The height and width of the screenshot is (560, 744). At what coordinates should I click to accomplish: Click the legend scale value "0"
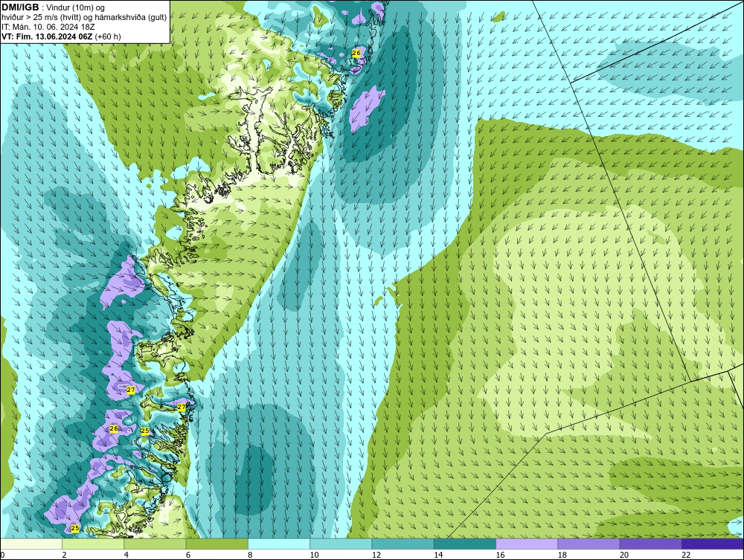pos(2,555)
